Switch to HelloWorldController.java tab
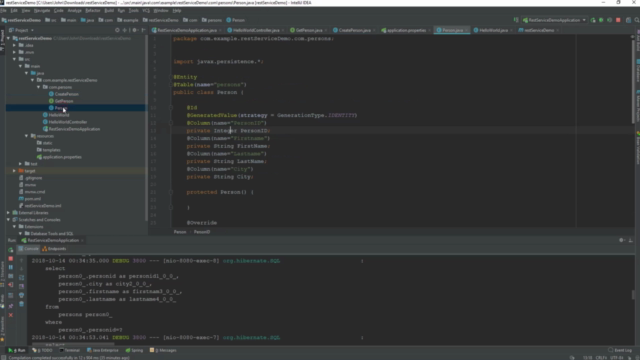The height and width of the screenshot is (360, 640). pyautogui.click(x=256, y=30)
